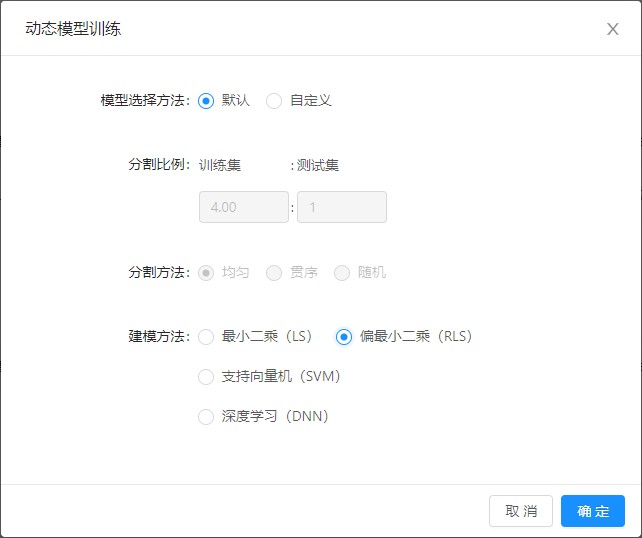Select the 均匀 split method radio
This screenshot has width=642, height=538.
(207, 273)
